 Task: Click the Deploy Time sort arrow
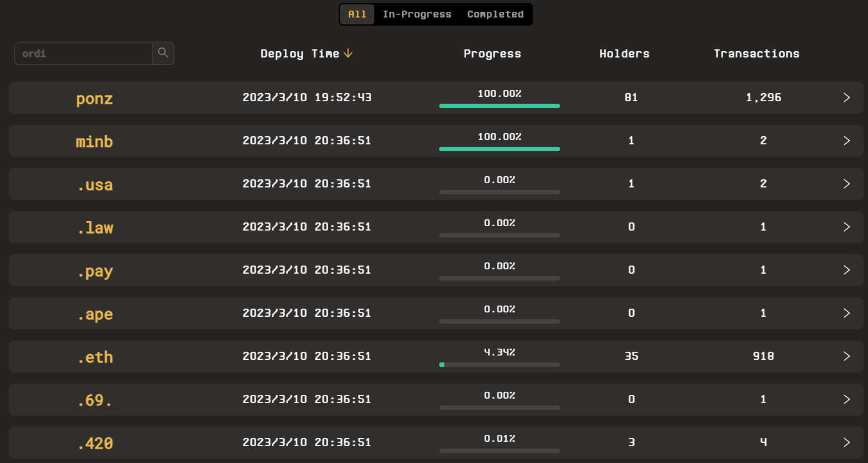click(x=348, y=54)
